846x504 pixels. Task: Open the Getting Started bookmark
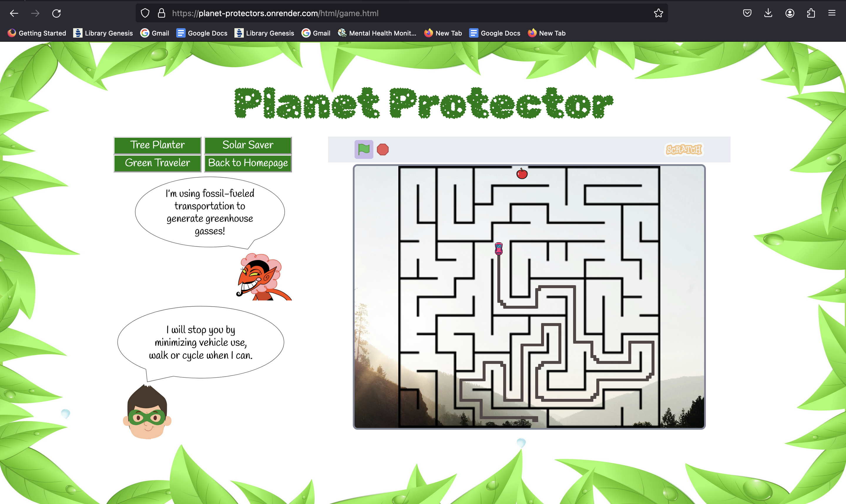click(37, 33)
